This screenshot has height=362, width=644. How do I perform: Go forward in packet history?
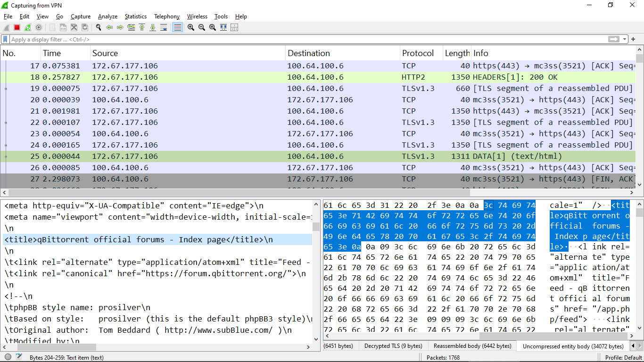tap(120, 28)
